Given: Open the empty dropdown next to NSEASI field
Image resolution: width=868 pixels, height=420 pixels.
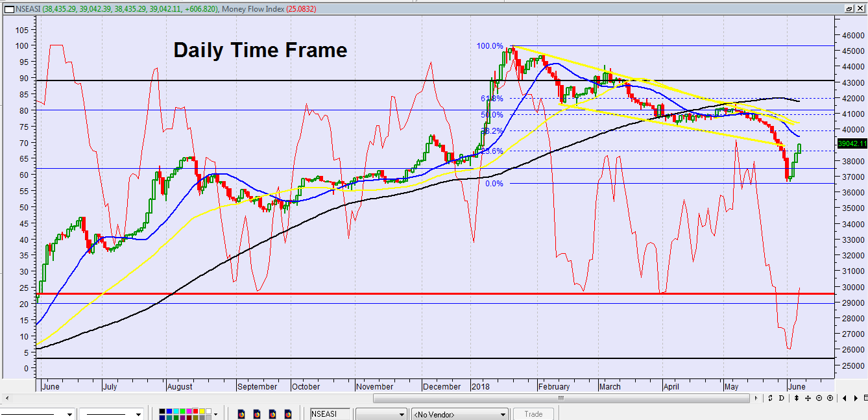Looking at the screenshot, I should tap(381, 414).
